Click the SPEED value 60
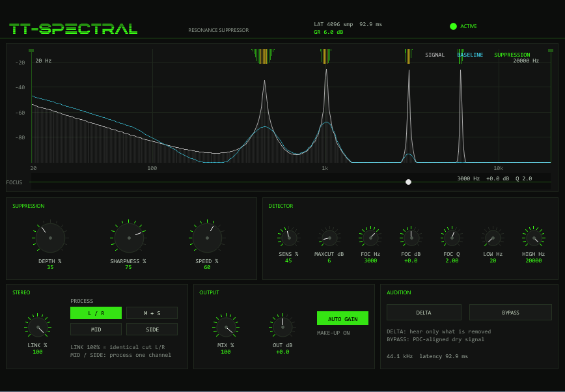 point(207,267)
